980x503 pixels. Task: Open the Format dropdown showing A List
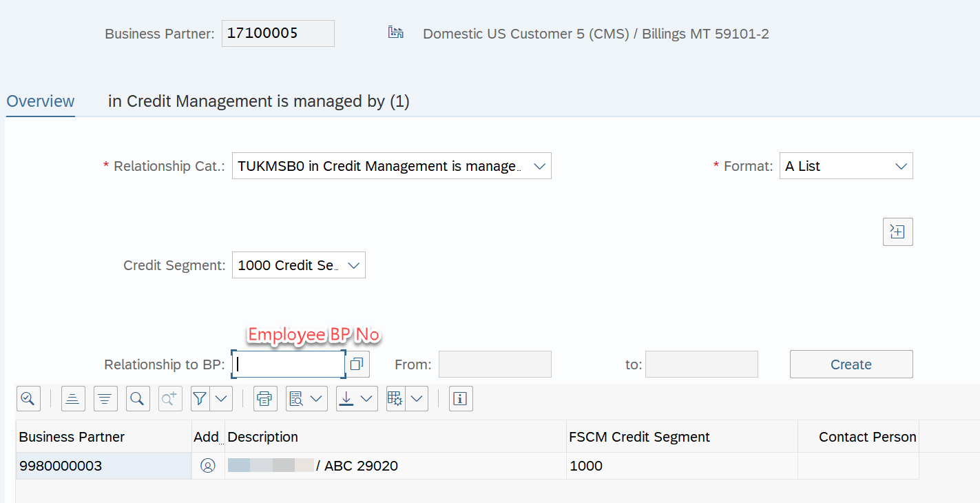point(900,166)
